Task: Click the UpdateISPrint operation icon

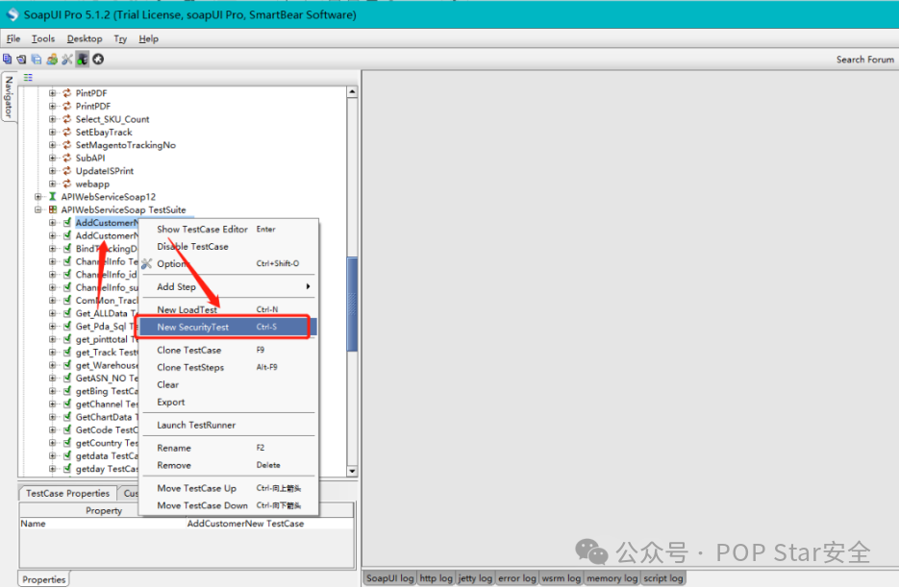Action: (67, 171)
